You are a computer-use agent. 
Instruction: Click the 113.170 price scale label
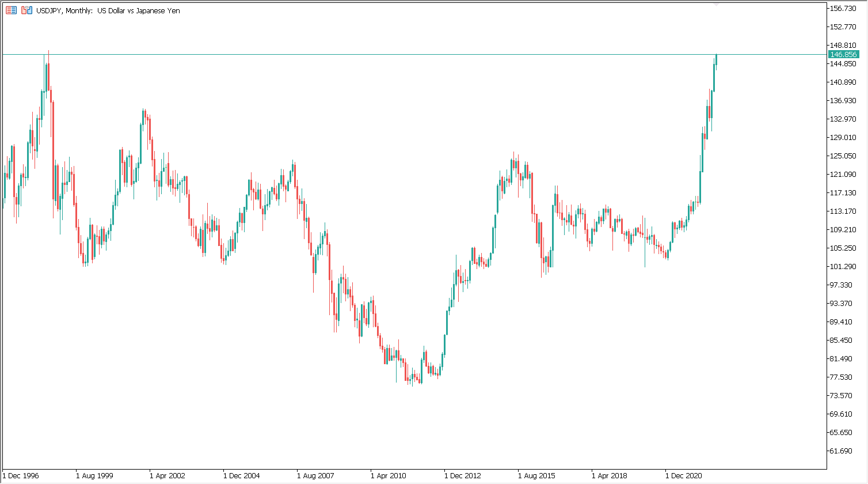click(x=844, y=211)
